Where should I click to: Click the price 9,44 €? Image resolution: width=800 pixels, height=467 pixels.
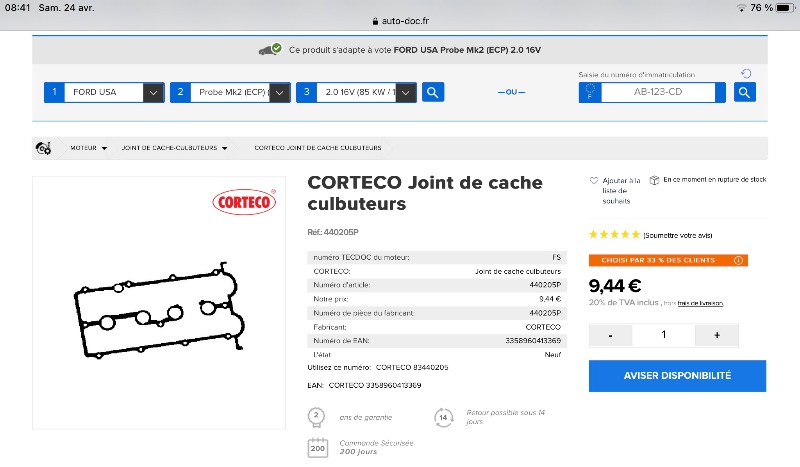click(x=615, y=286)
